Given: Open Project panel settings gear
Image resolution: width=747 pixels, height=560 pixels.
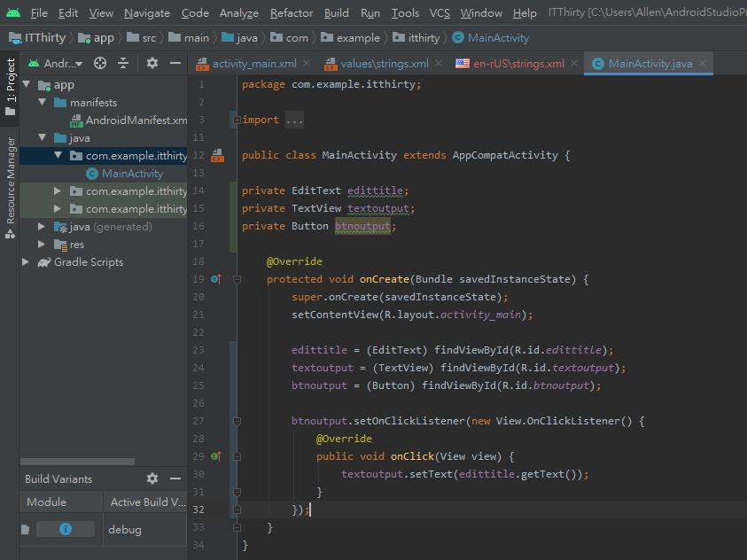Looking at the screenshot, I should (152, 63).
